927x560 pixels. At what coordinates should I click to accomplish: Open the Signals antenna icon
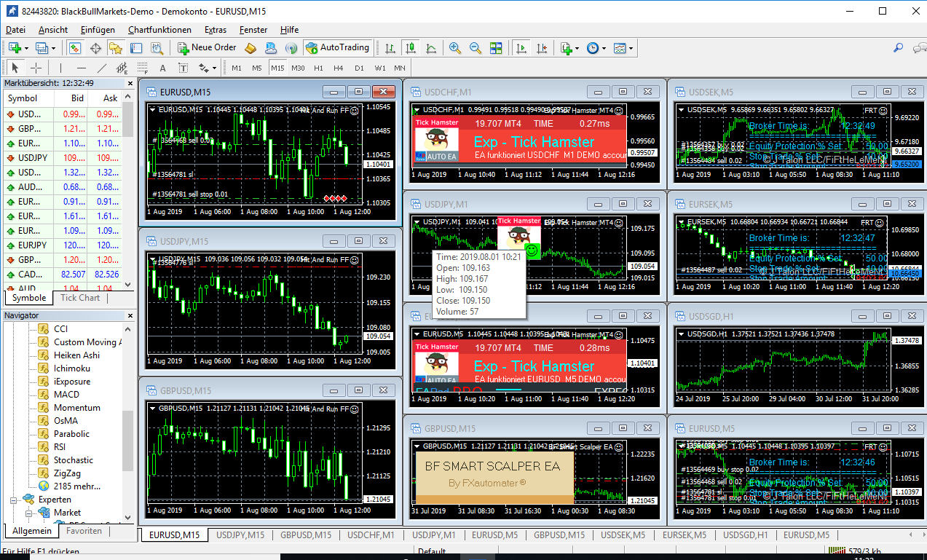(291, 47)
